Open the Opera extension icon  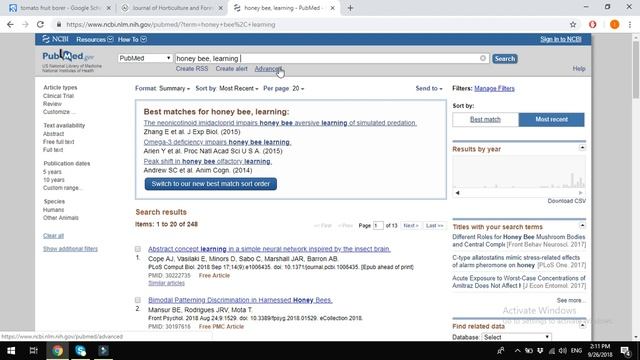tap(593, 24)
